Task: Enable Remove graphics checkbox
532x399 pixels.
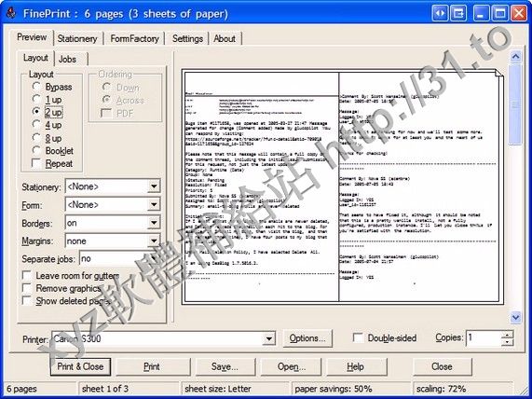Action: point(27,288)
